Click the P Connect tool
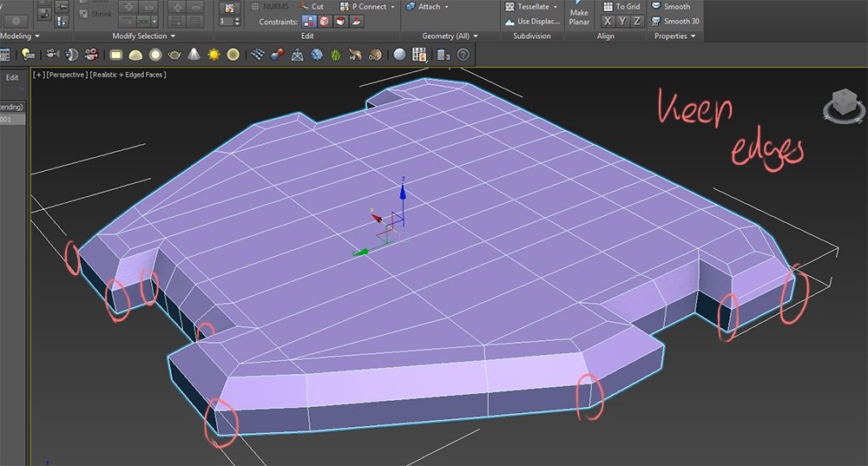 (363, 7)
